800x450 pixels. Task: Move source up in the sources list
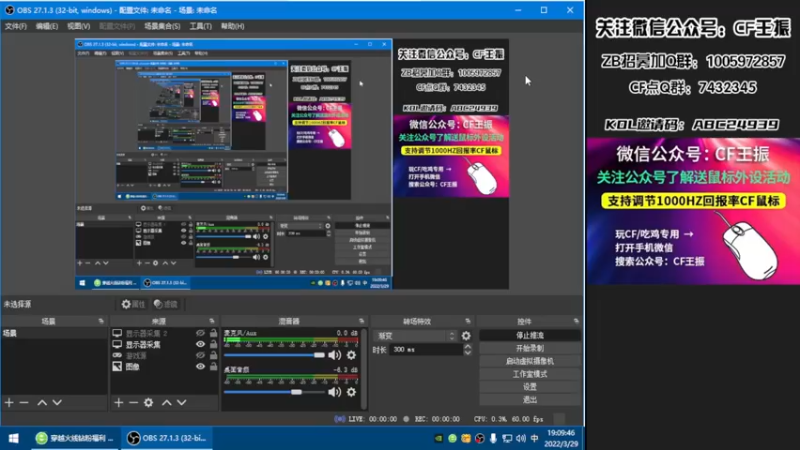pos(166,403)
